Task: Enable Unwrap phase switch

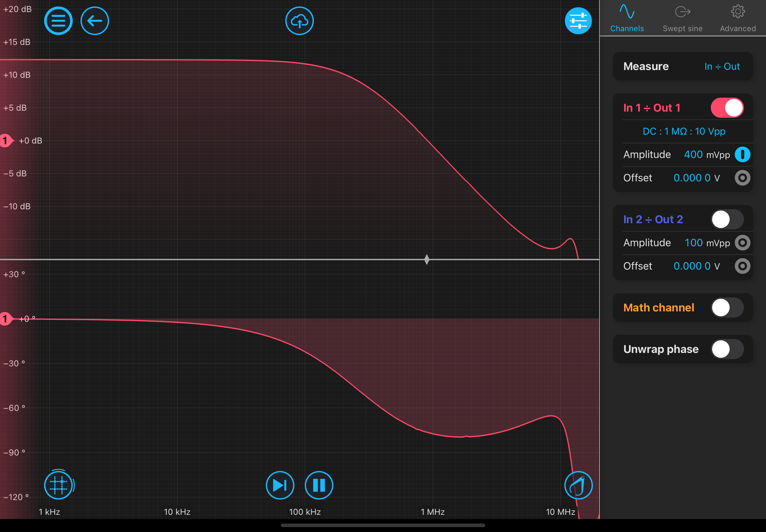Action: (x=727, y=349)
